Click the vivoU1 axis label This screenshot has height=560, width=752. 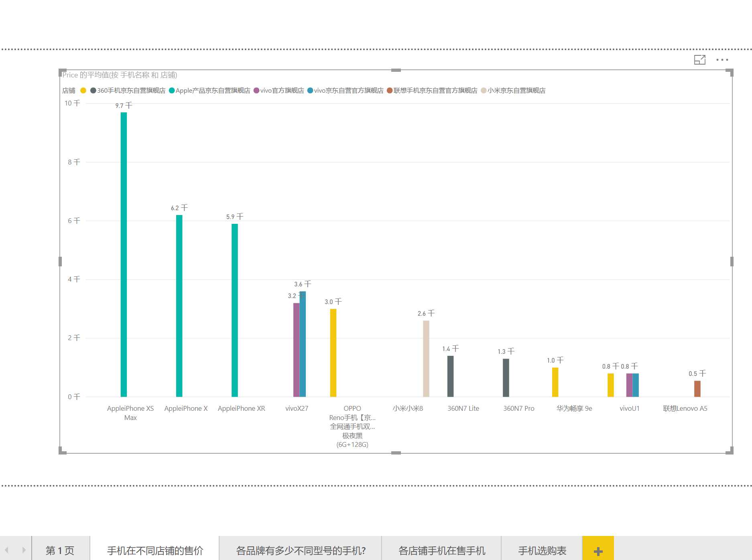[x=629, y=408]
